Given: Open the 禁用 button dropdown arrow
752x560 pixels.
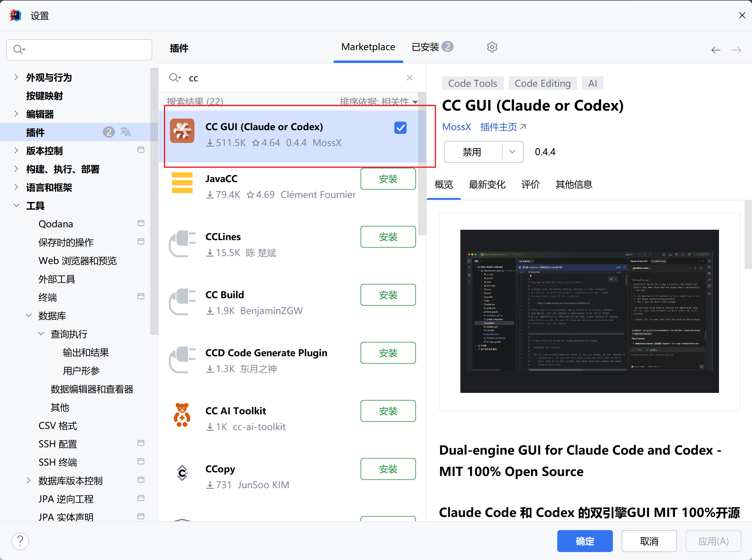Looking at the screenshot, I should point(512,152).
